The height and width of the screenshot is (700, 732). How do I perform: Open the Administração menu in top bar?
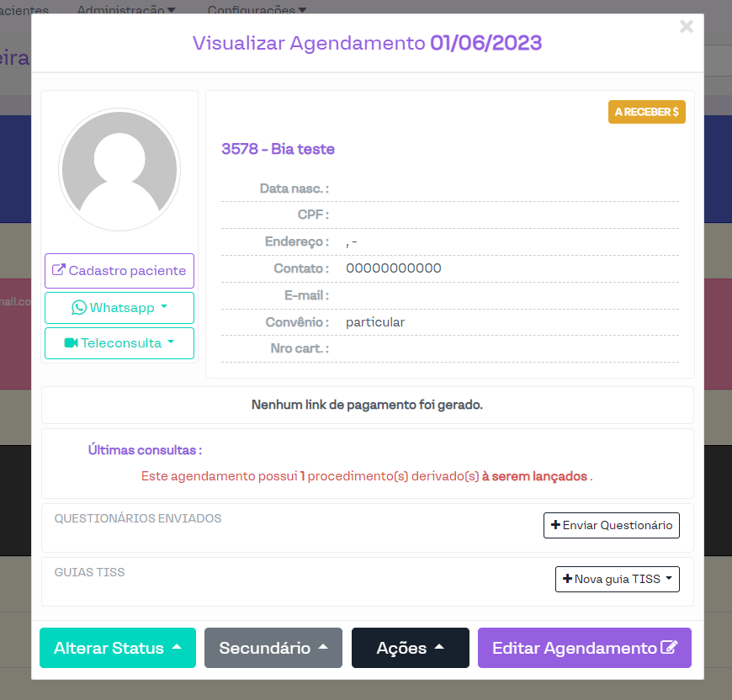click(126, 10)
